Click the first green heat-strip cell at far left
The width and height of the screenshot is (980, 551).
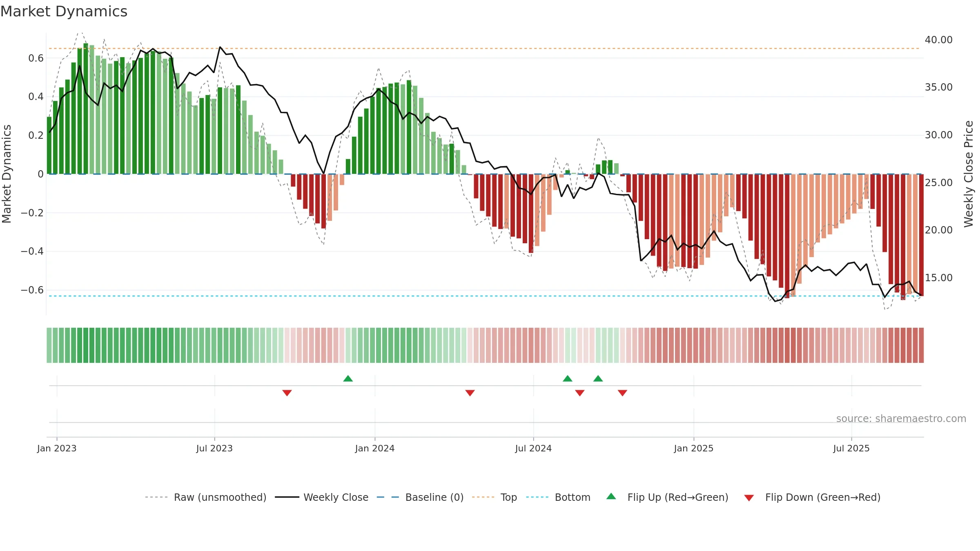click(49, 345)
